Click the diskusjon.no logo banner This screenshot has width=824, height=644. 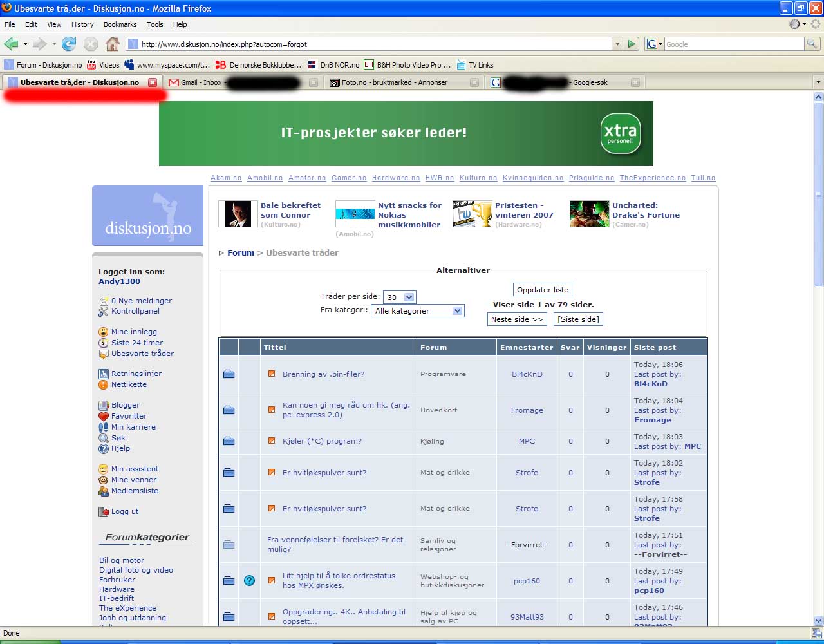coord(148,216)
